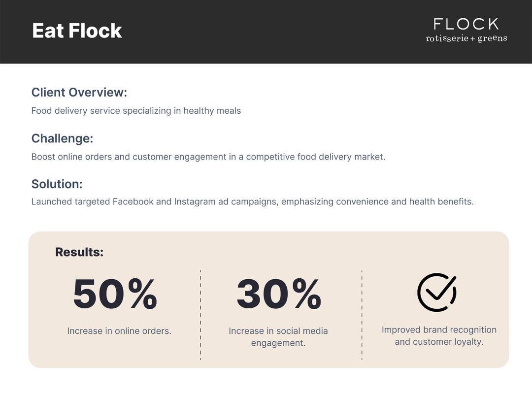This screenshot has height=394, width=532.
Task: Click the food delivery service description
Action: (136, 111)
